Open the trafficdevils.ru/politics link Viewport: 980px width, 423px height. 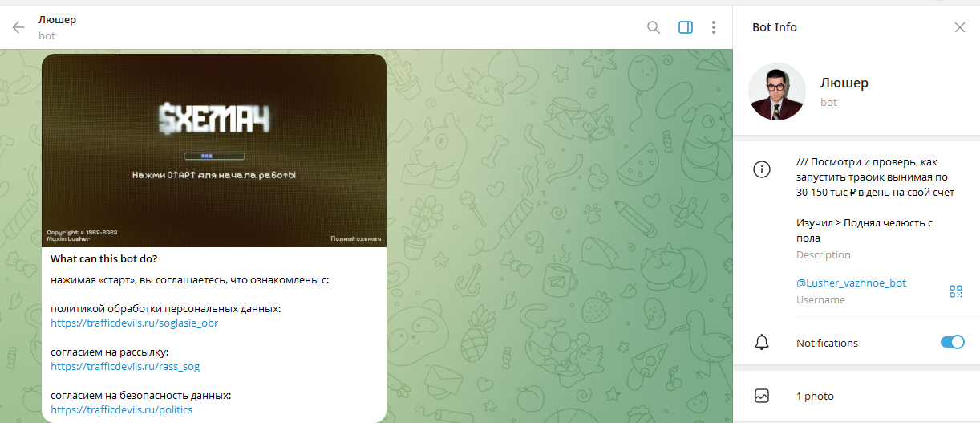[x=121, y=410]
